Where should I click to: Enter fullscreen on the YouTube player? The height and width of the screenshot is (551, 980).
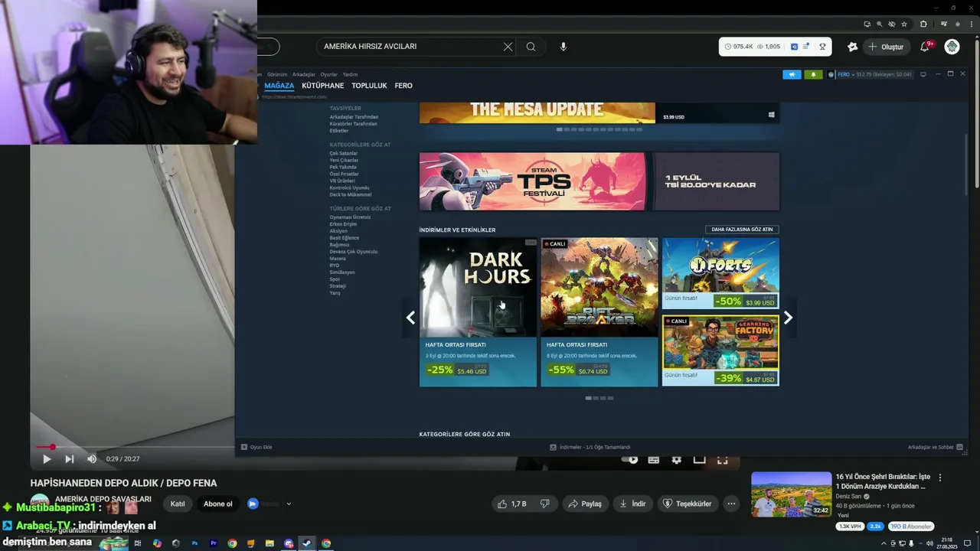722,460
